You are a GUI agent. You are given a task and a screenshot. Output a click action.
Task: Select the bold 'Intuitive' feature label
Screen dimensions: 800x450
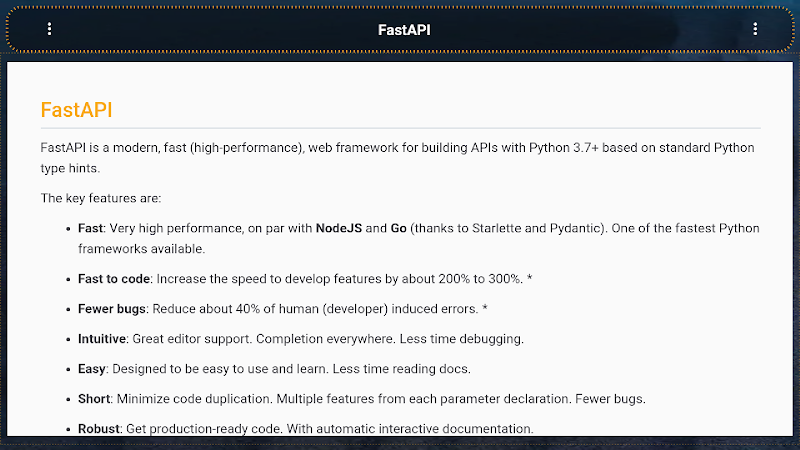pyautogui.click(x=102, y=339)
